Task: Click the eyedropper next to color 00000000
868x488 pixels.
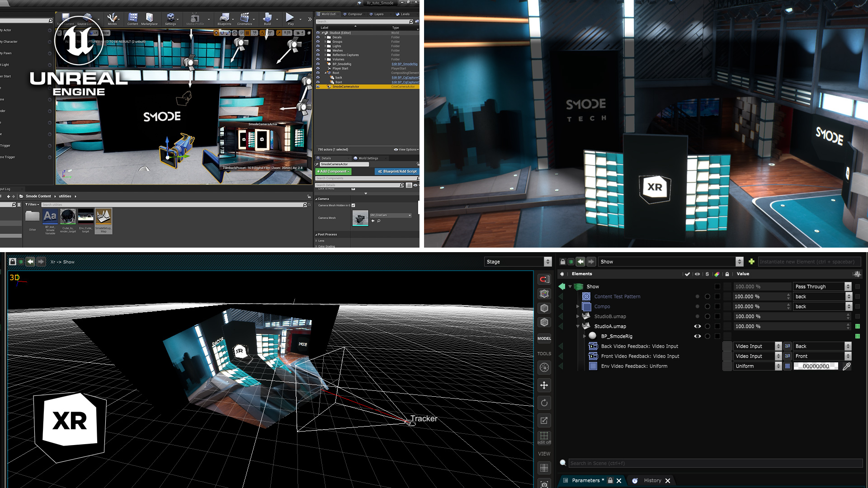Action: click(x=847, y=366)
